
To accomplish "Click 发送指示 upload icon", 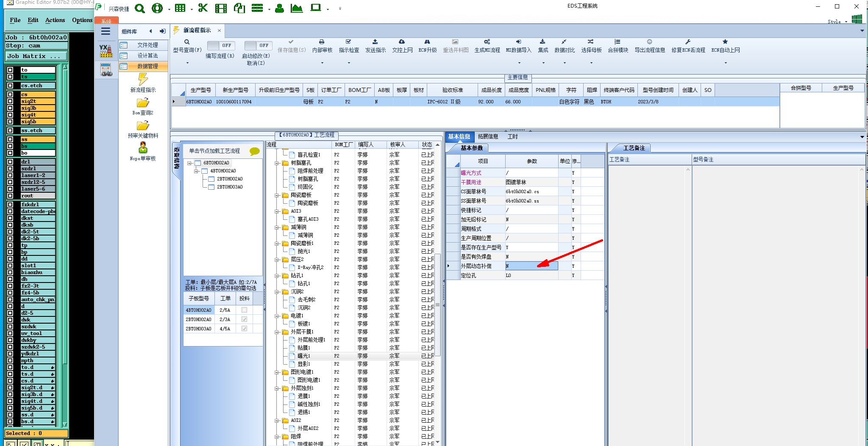I will click(375, 42).
